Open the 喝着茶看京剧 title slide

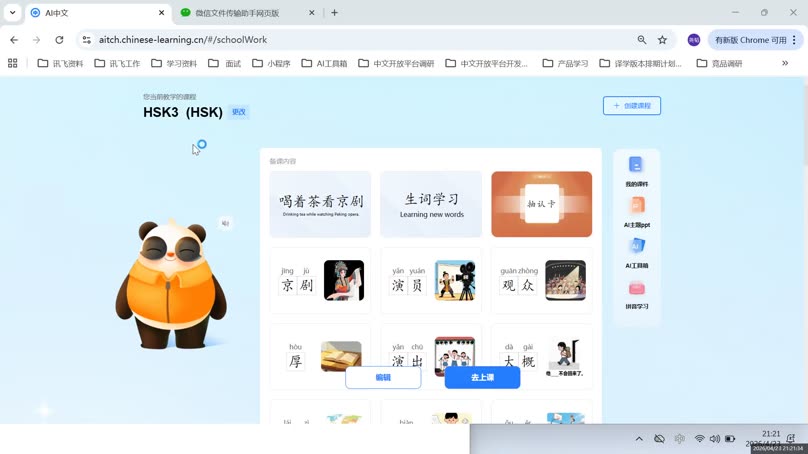pyautogui.click(x=320, y=204)
